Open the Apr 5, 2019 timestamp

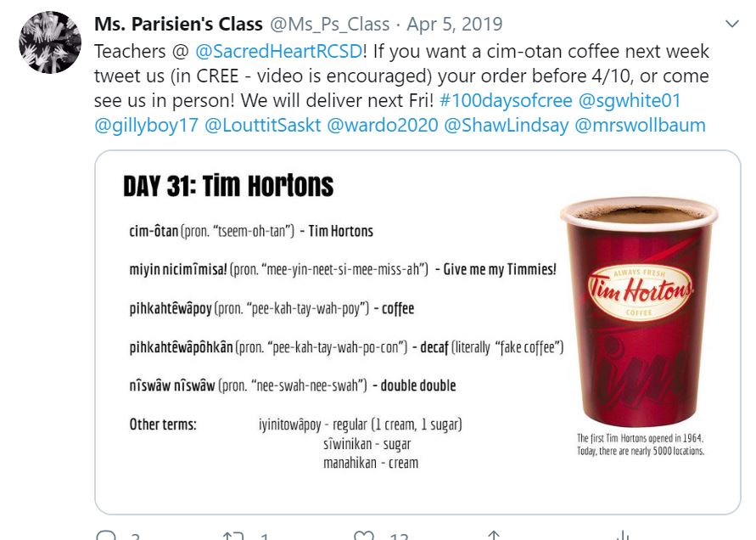[455, 24]
